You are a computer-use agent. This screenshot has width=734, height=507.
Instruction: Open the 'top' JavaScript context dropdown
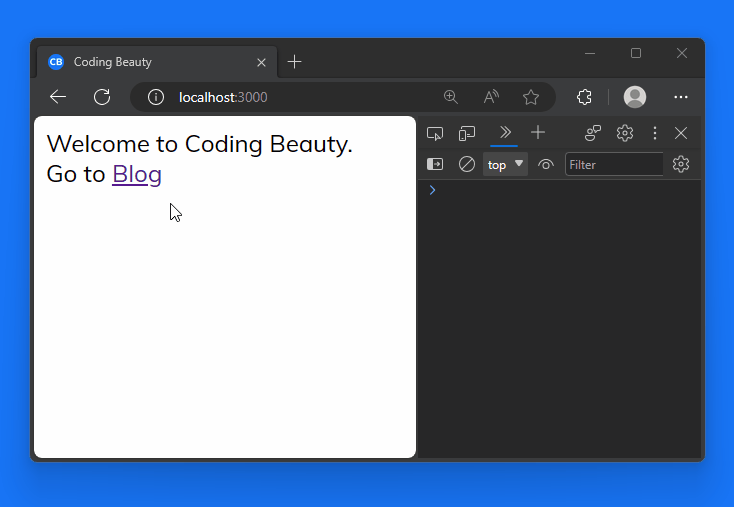[505, 165]
